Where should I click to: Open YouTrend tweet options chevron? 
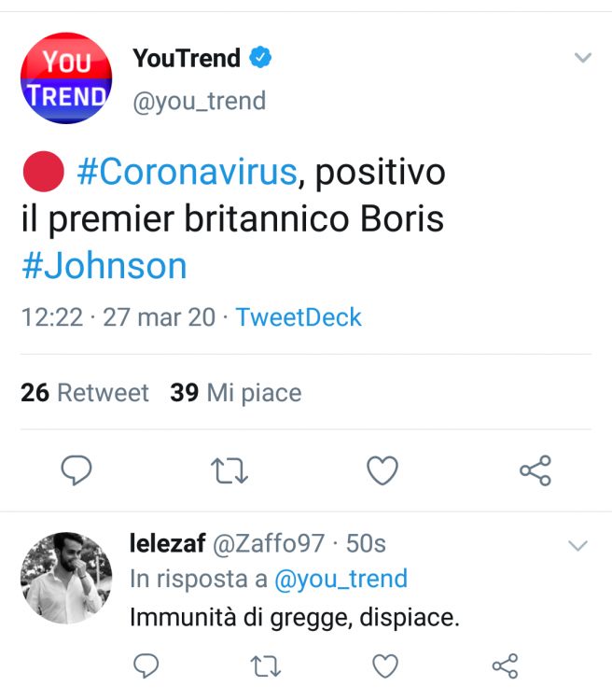click(583, 58)
